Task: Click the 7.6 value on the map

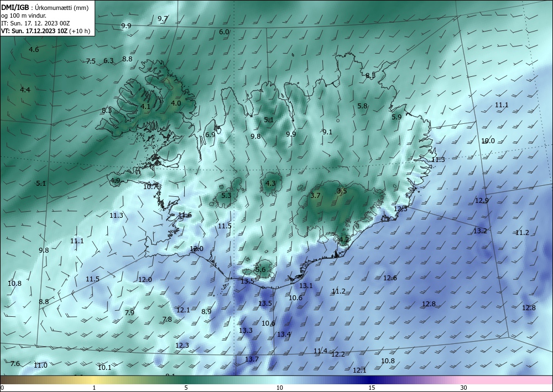Action: click(x=15, y=363)
